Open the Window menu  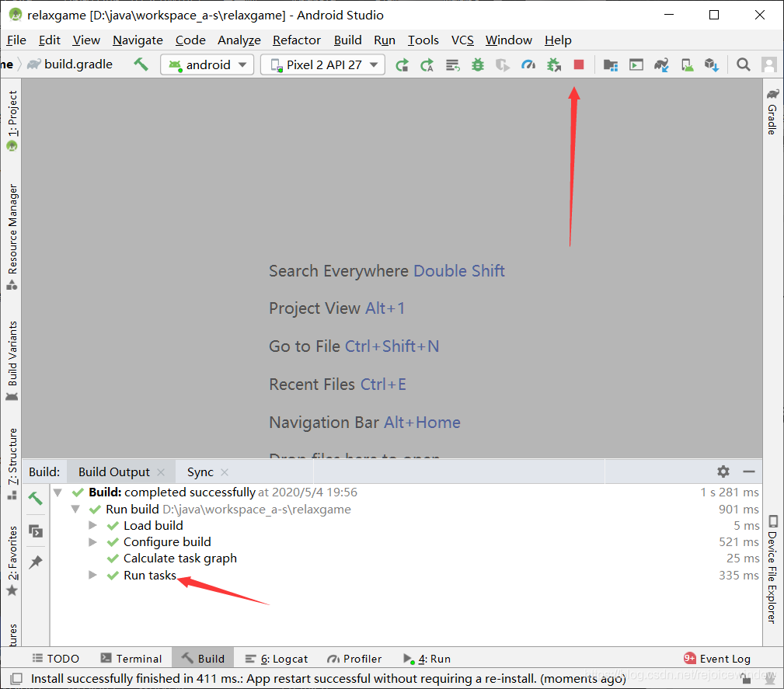[x=508, y=40]
